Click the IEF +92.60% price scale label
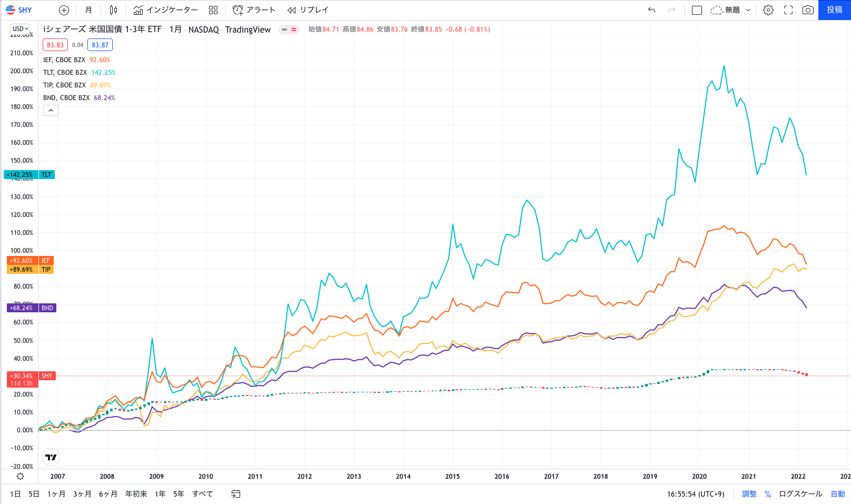The width and height of the screenshot is (851, 504). pos(30,261)
